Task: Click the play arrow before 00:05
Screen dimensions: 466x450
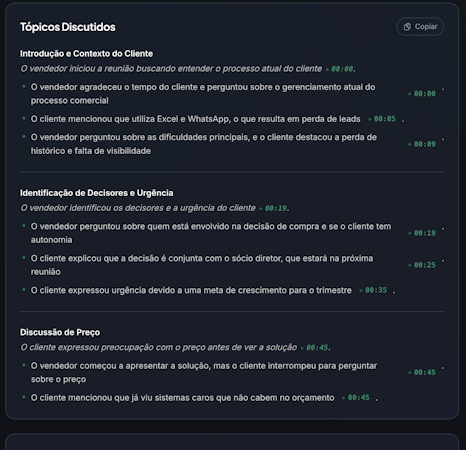Action: [x=370, y=119]
